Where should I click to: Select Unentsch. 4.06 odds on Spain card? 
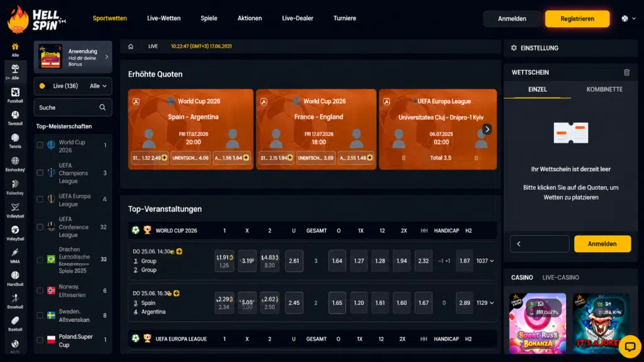[191, 158]
